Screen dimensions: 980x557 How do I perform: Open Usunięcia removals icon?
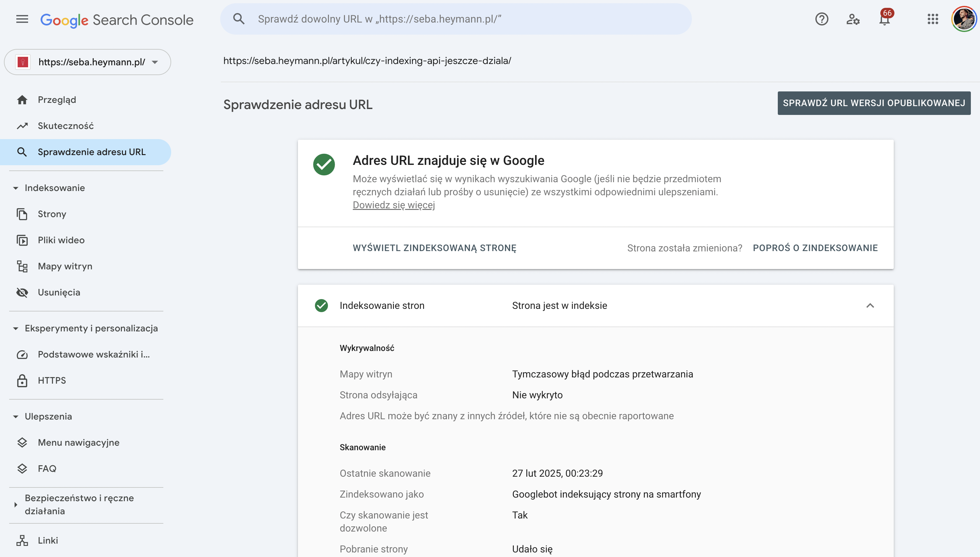point(22,292)
